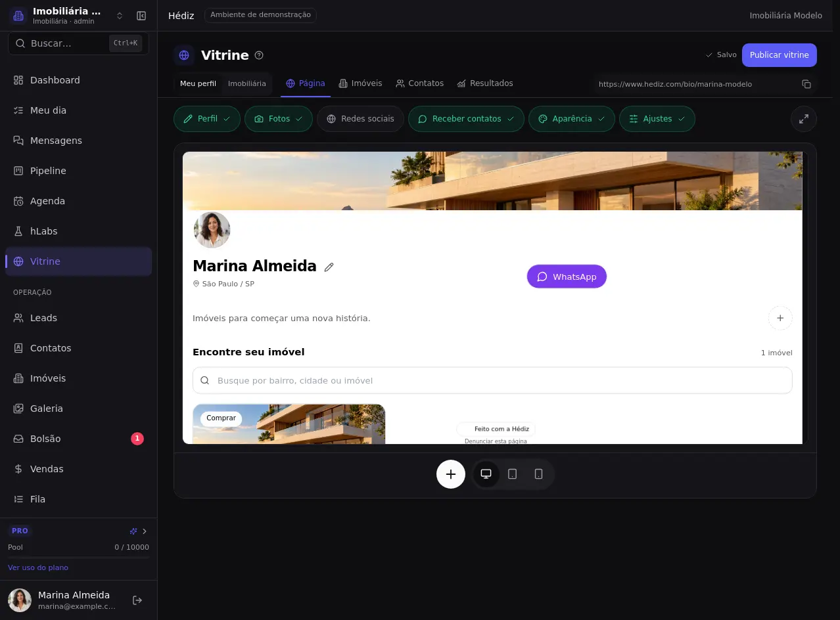The height and width of the screenshot is (620, 840).
Task: Click the São Paulo / SP location text
Action: pos(228,284)
